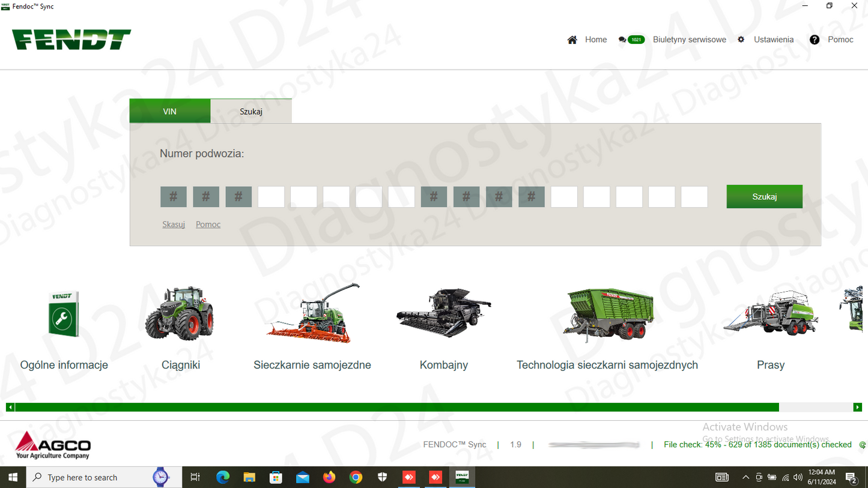Click the green Szukaj search button

(764, 196)
